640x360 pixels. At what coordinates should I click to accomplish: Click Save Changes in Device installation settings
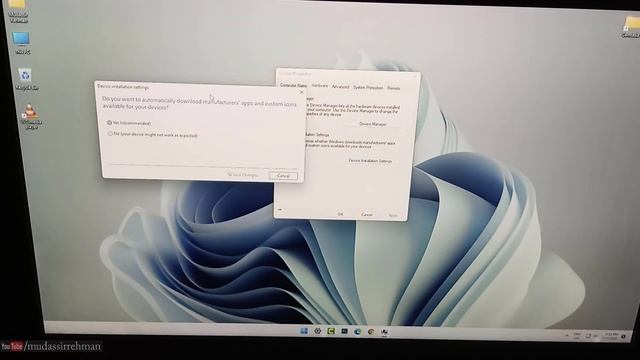(x=242, y=175)
